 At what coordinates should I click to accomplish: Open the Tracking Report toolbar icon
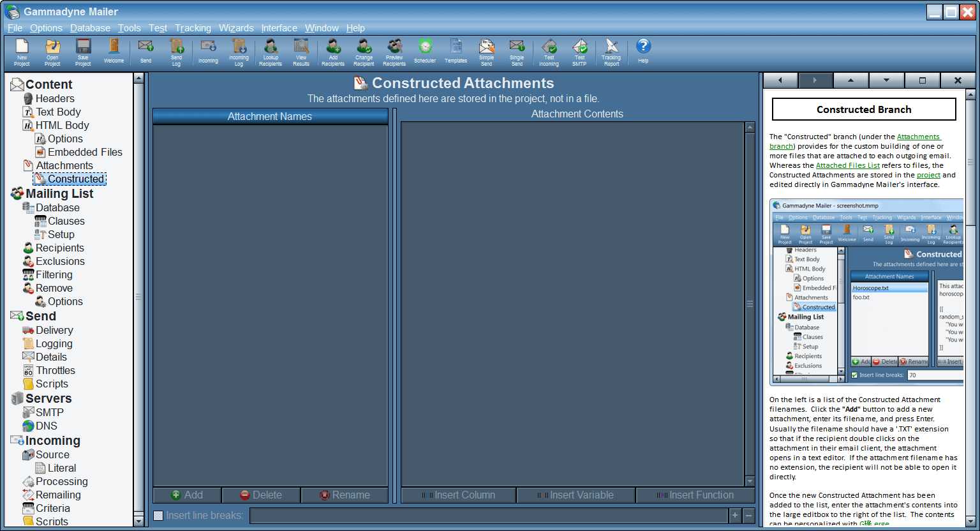611,52
